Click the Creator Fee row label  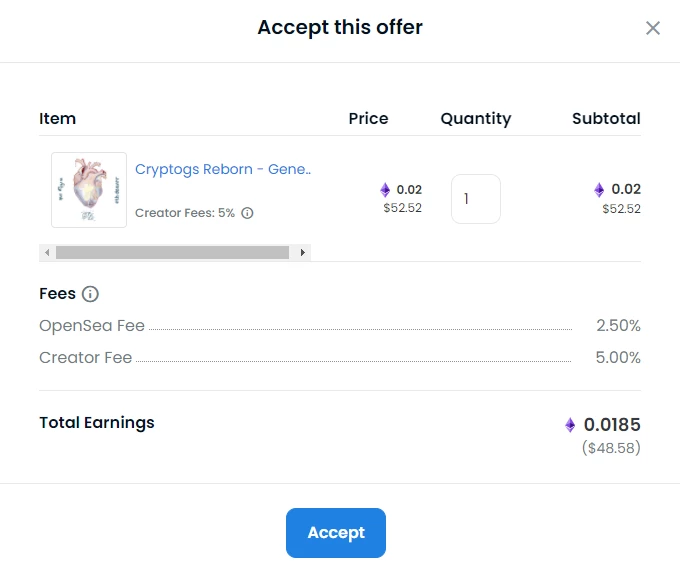pos(85,358)
